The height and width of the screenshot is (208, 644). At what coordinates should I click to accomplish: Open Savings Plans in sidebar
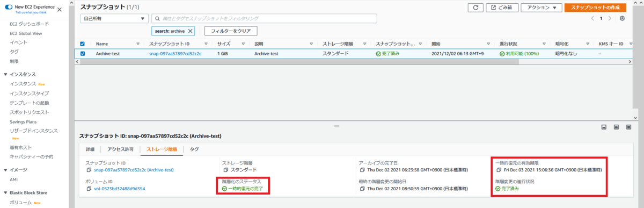[24, 121]
